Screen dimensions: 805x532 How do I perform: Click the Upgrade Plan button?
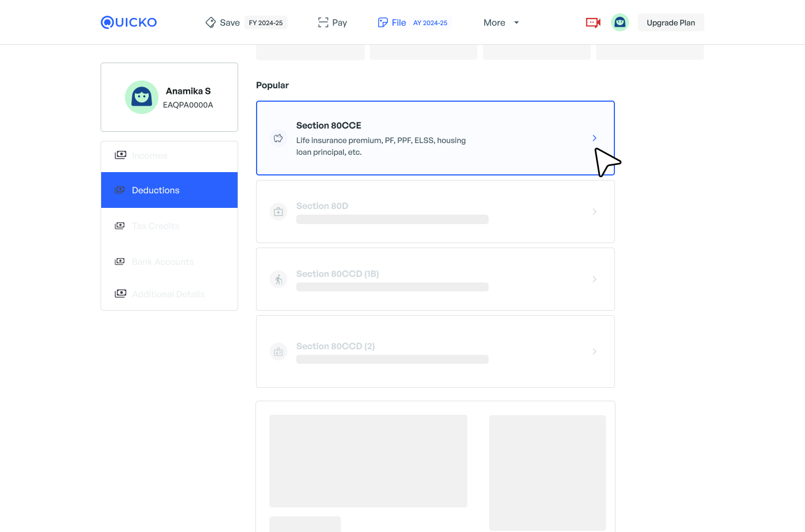[671, 22]
